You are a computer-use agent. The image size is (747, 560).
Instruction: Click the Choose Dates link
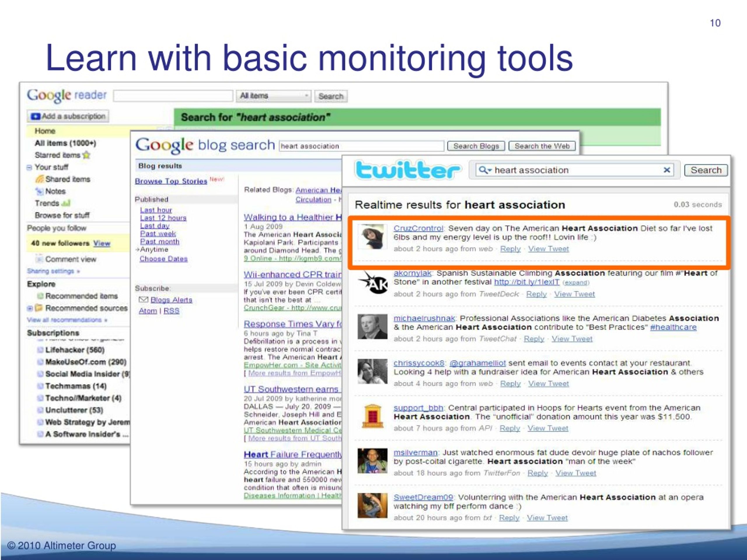(x=164, y=259)
